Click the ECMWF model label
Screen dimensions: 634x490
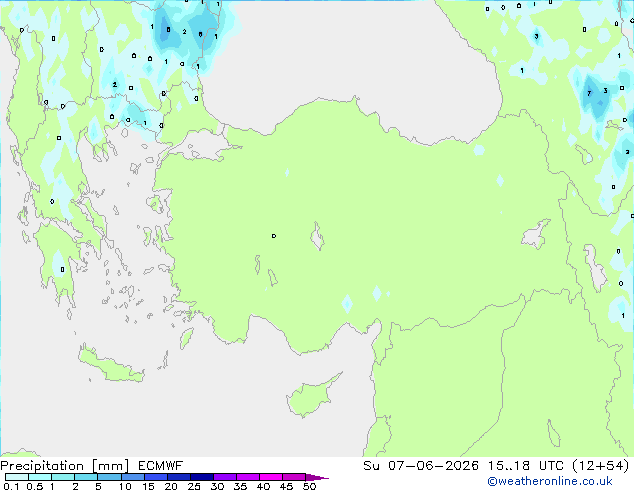161,466
